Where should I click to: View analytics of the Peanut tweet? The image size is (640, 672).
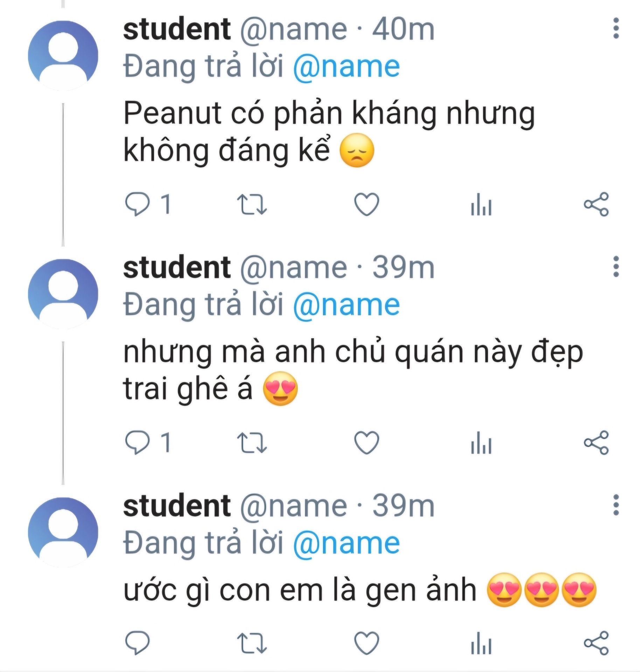[x=481, y=205]
